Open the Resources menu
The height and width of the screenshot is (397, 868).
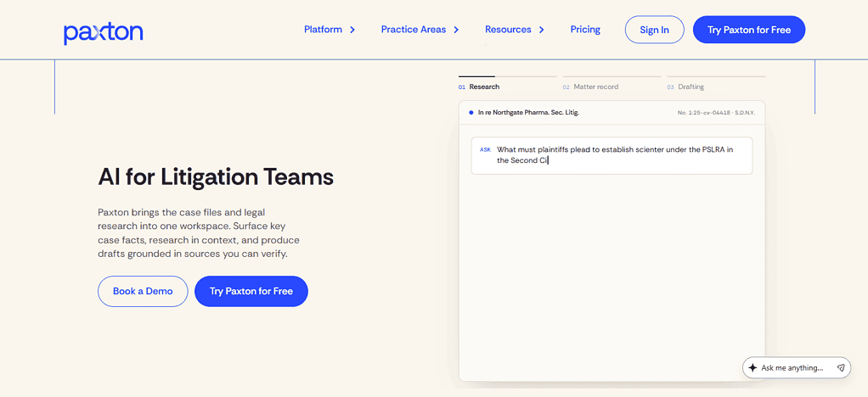(508, 30)
